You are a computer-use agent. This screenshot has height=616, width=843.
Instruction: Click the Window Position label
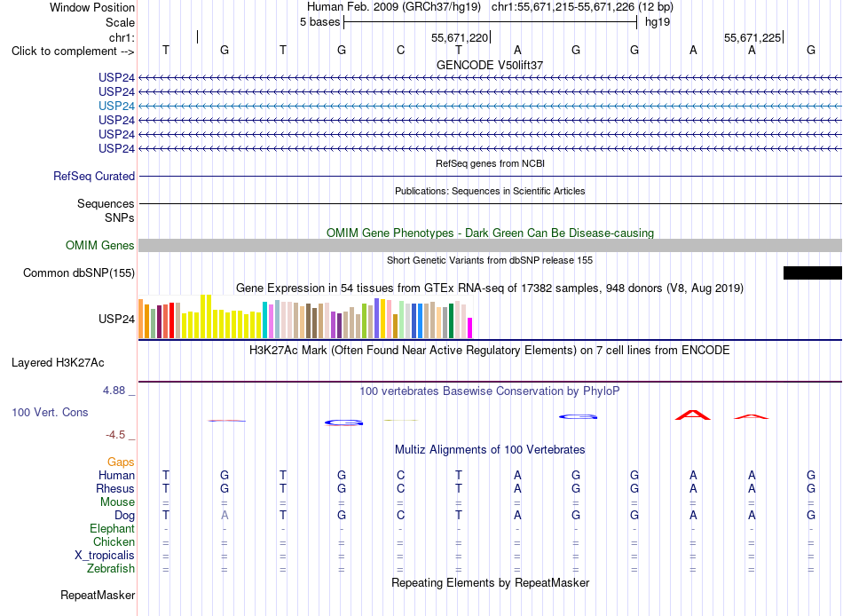click(92, 7)
